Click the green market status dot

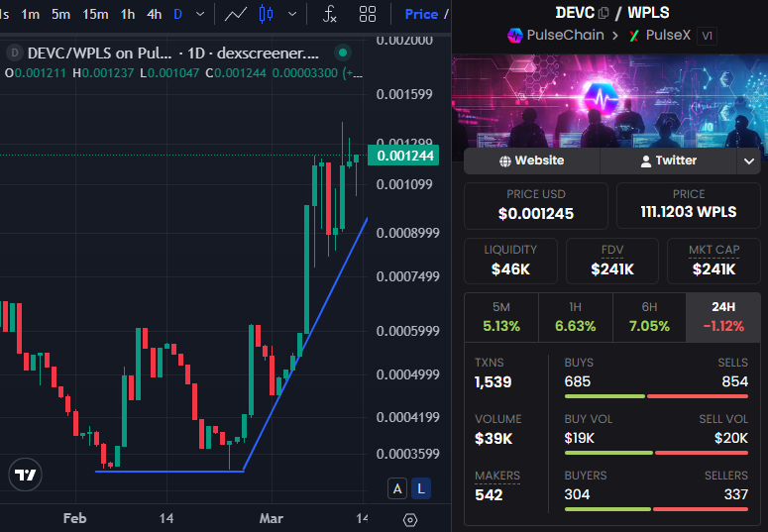343,53
